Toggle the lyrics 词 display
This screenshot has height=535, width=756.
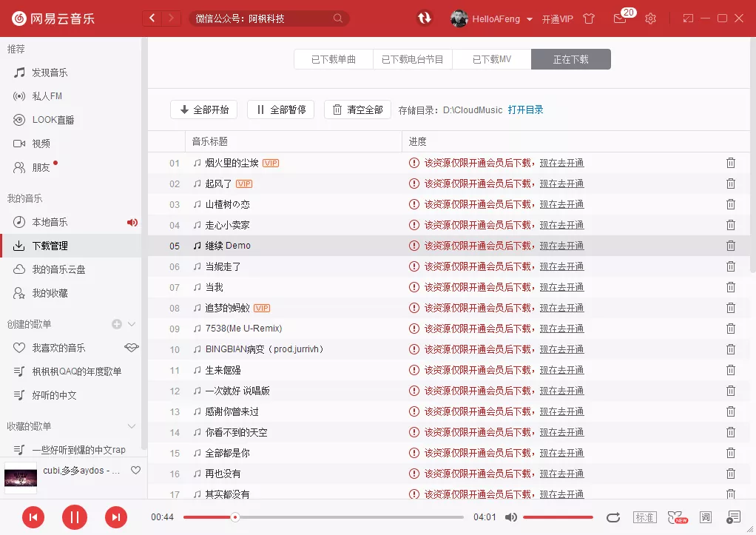coord(706,518)
